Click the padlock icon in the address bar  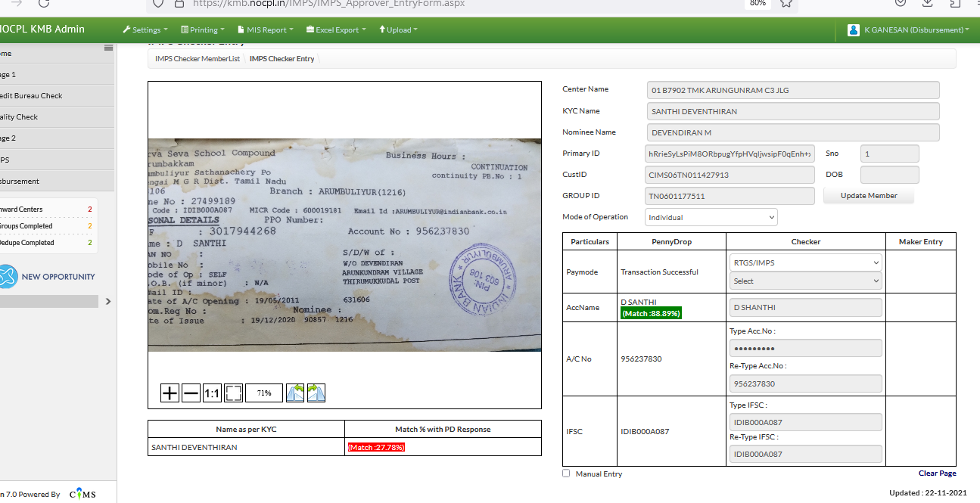coord(179,3)
